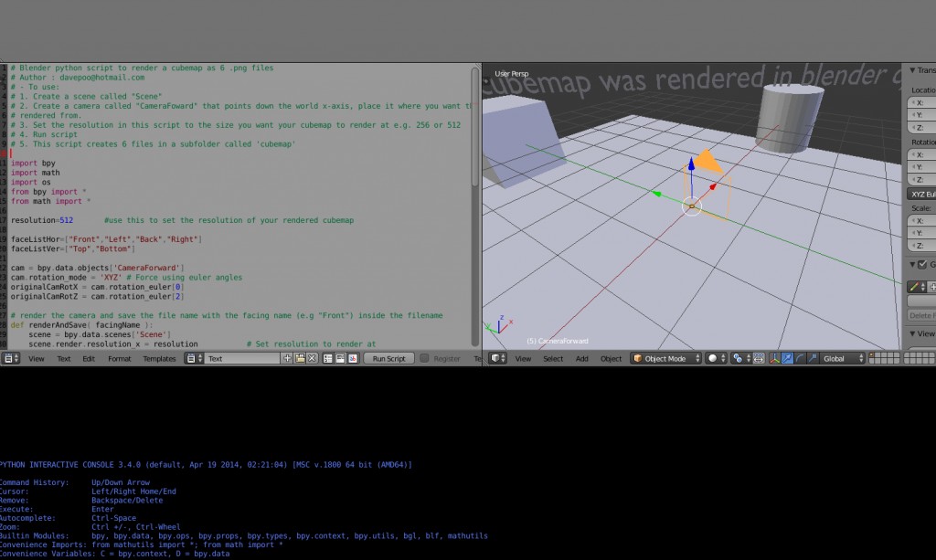Enable the Rotate manipulator widget

(799, 357)
